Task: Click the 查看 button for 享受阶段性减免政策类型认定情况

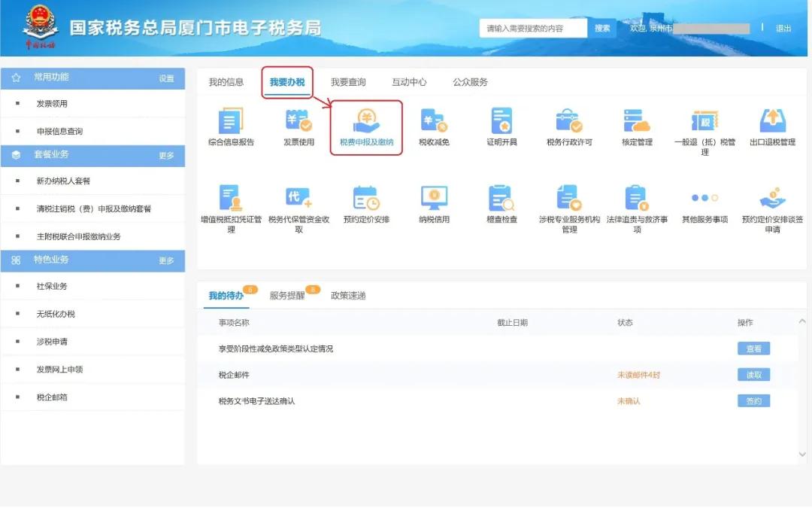Action: point(752,348)
